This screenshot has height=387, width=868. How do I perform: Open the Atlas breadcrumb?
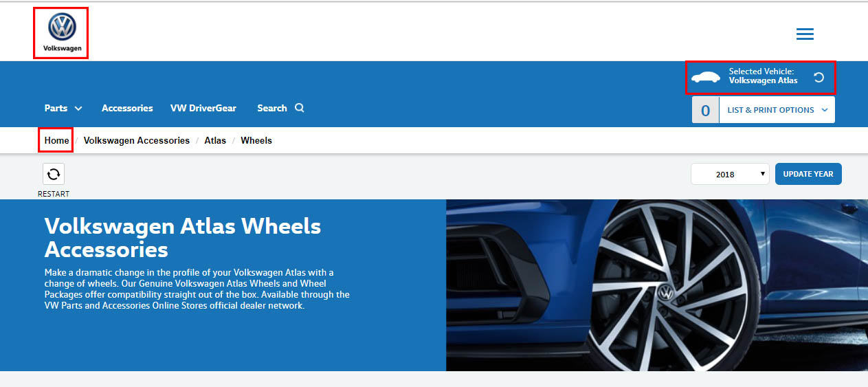[215, 140]
